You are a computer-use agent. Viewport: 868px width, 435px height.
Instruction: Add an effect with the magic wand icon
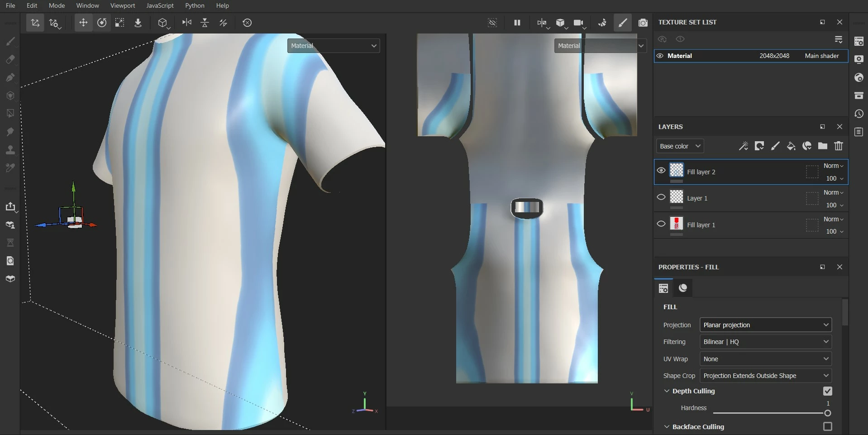point(743,146)
